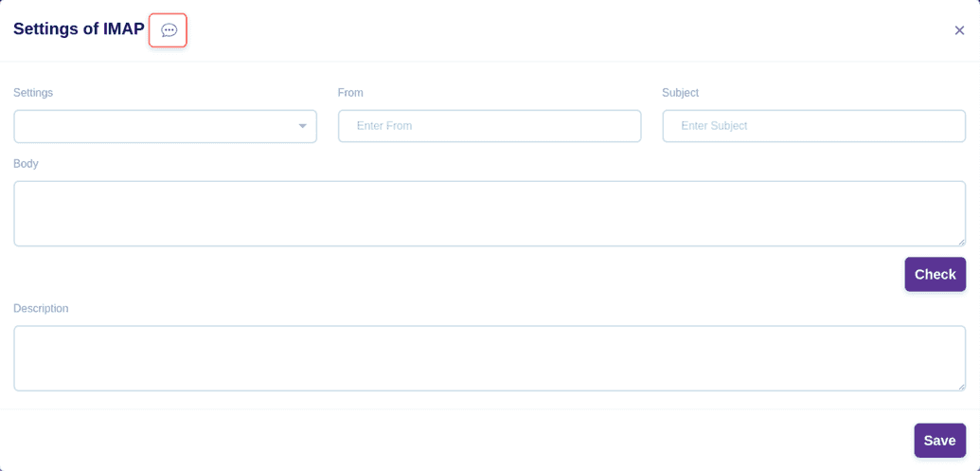
Task: Click the Description field label
Action: pyautogui.click(x=41, y=309)
